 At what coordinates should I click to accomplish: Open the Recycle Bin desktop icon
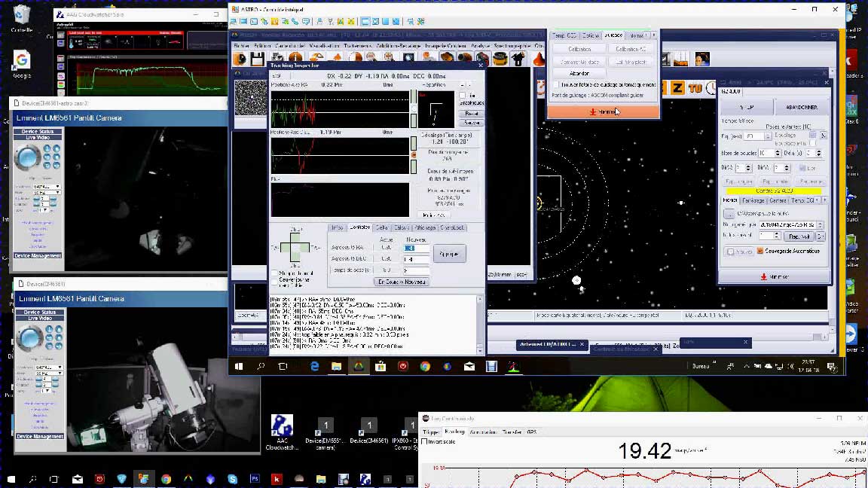[22, 15]
